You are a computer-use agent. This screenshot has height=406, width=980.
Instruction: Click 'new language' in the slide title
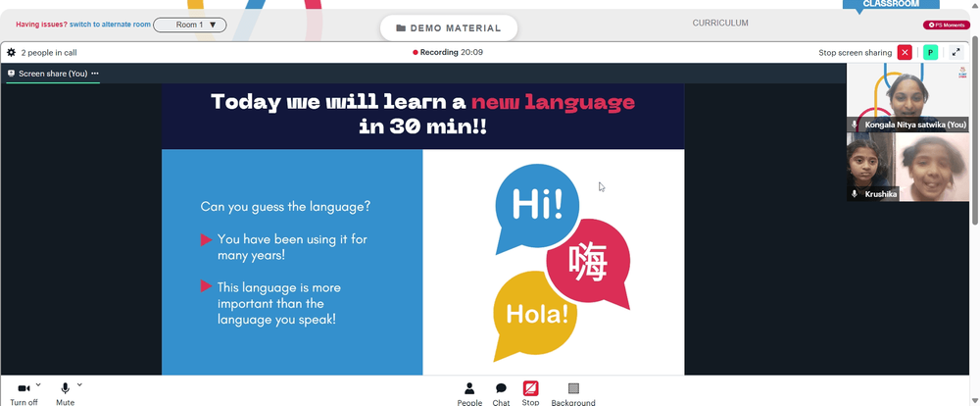point(553,101)
